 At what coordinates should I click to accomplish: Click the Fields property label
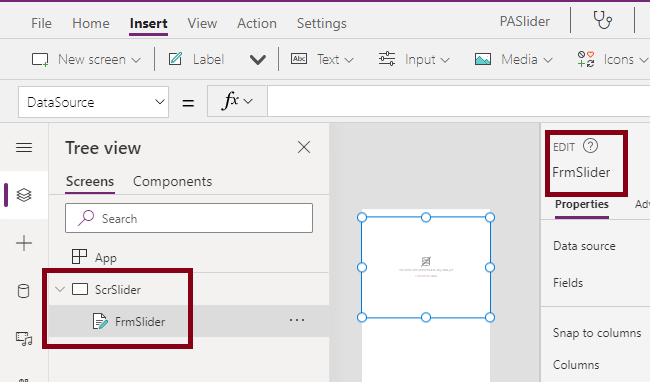tap(568, 283)
